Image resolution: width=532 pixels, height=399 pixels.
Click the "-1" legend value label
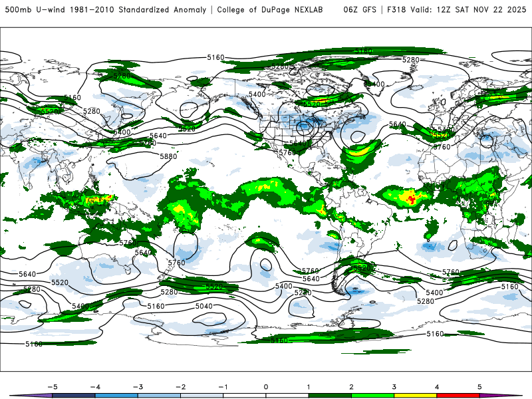pos(223,387)
